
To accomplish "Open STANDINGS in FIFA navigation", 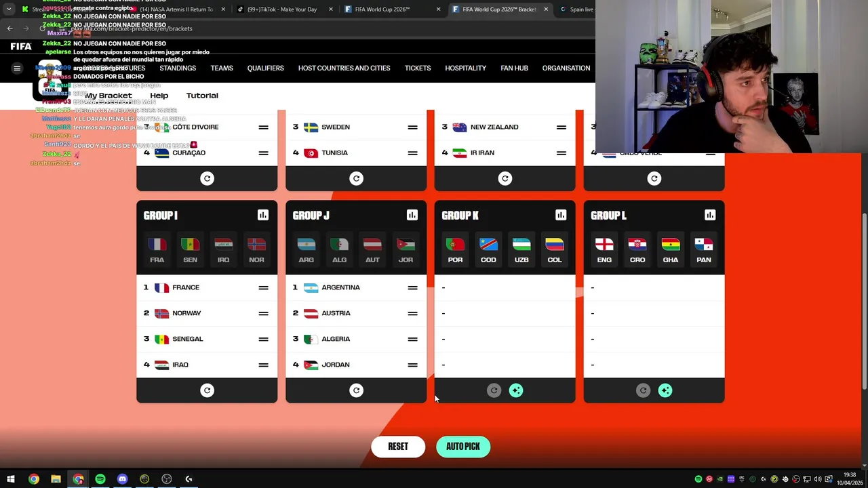I will point(178,68).
